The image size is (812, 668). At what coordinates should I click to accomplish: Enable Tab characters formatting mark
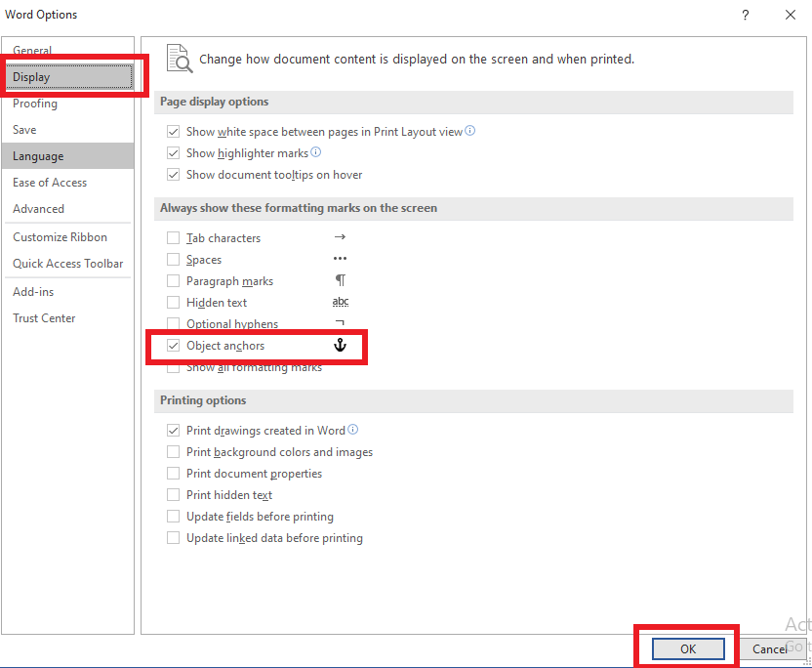[x=173, y=238]
